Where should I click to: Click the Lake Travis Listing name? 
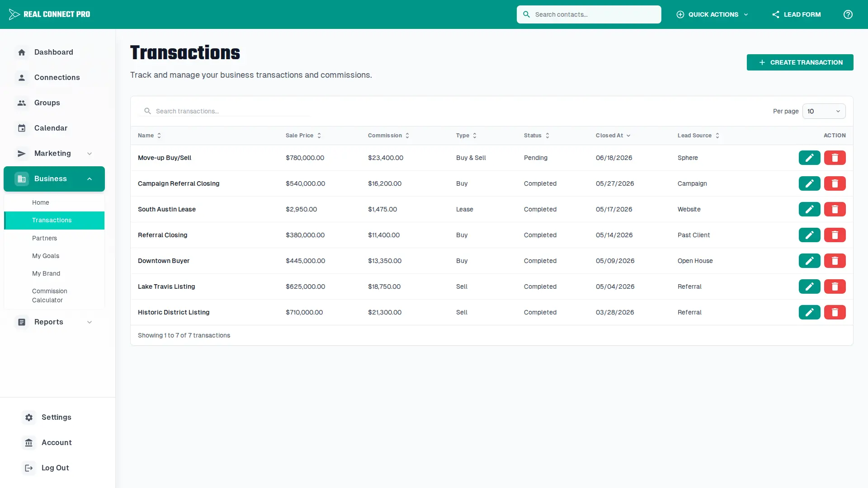[166, 286]
